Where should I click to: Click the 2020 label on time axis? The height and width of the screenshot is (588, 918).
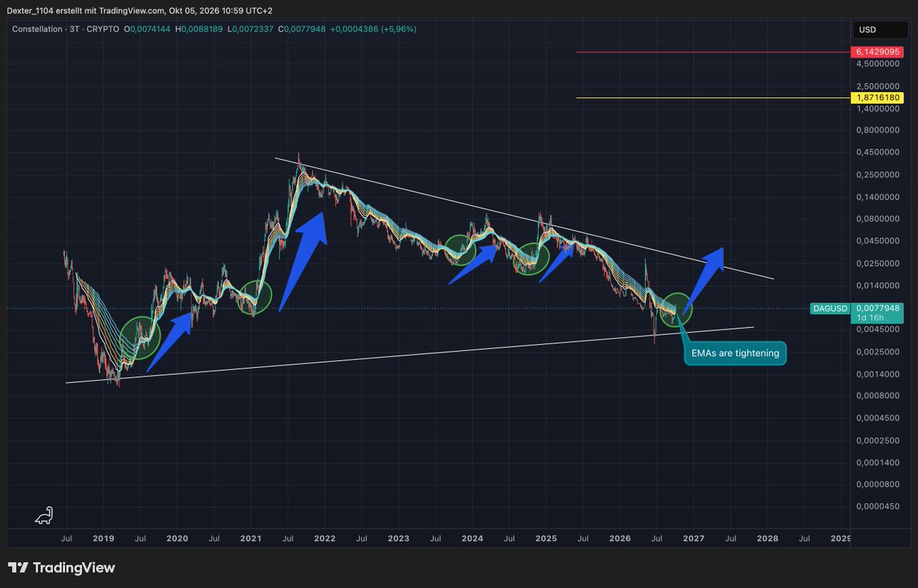pos(177,538)
